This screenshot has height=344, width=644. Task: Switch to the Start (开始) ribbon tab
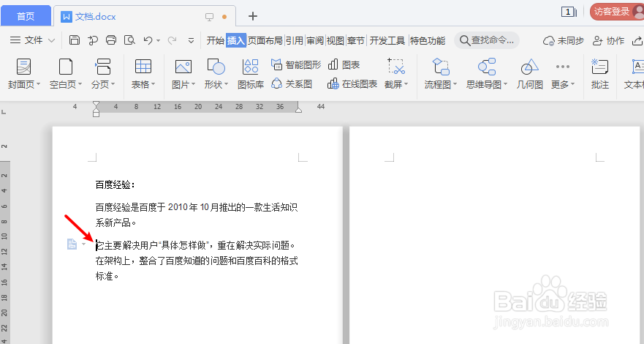click(x=215, y=40)
